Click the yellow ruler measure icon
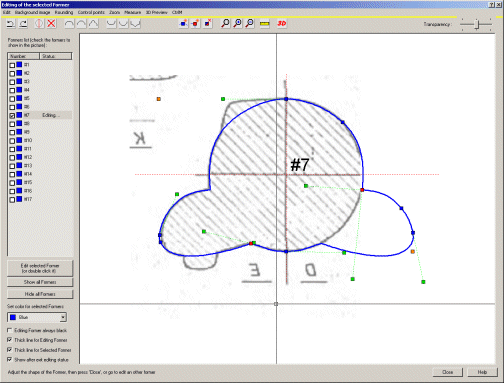The height and width of the screenshot is (383, 504). (265, 23)
